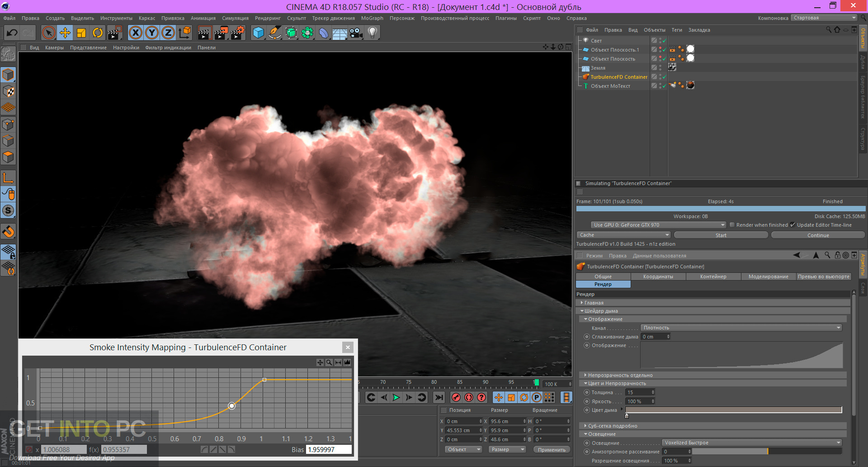Screen dimensions: 868x467
Task: Toggle Render when finished checkbox
Action: [x=732, y=225]
